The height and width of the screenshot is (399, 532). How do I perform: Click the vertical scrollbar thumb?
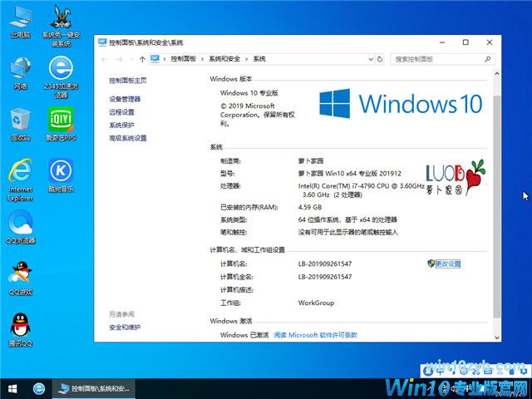(497, 207)
